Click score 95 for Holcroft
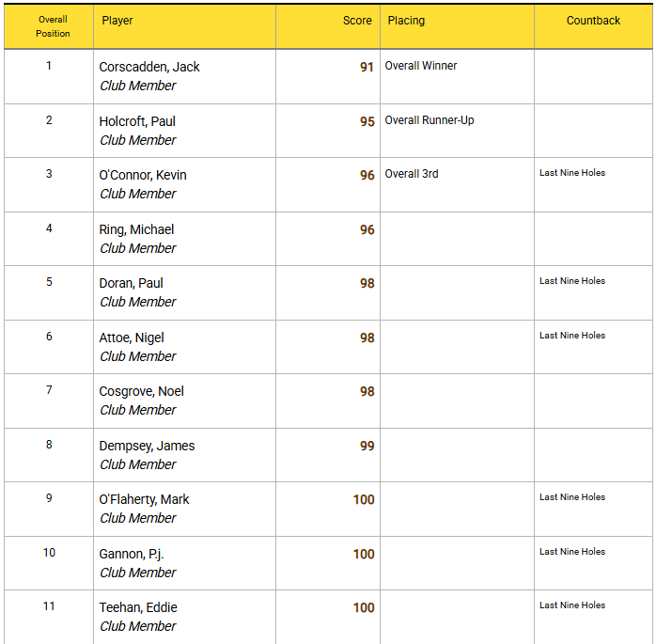The image size is (656, 644). (x=367, y=122)
